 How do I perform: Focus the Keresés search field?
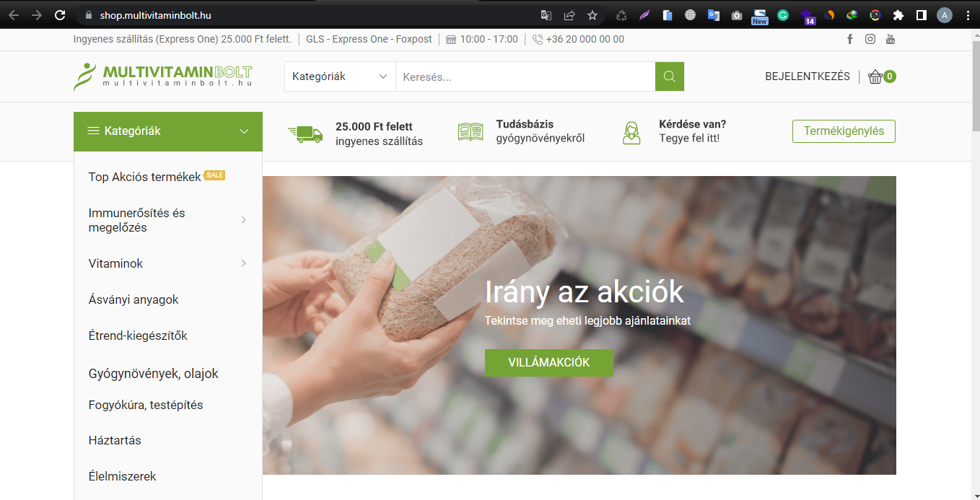click(x=525, y=76)
